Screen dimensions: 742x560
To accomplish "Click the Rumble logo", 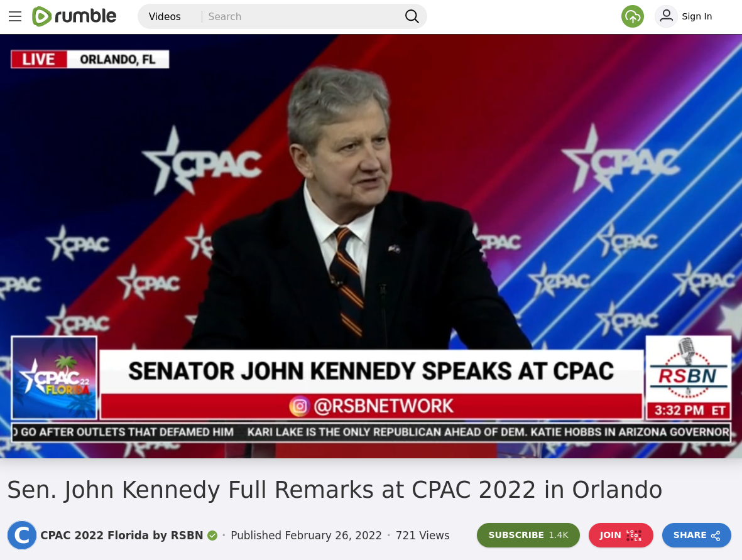I will 74,16.
